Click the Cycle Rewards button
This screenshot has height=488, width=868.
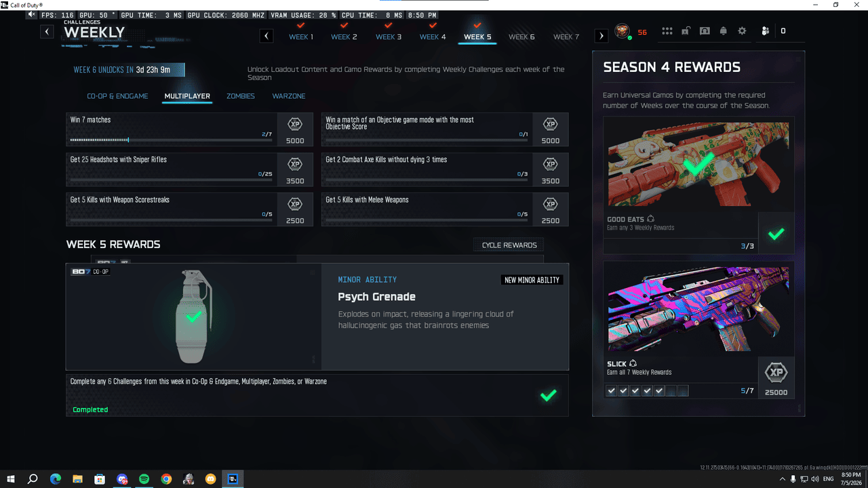point(509,245)
